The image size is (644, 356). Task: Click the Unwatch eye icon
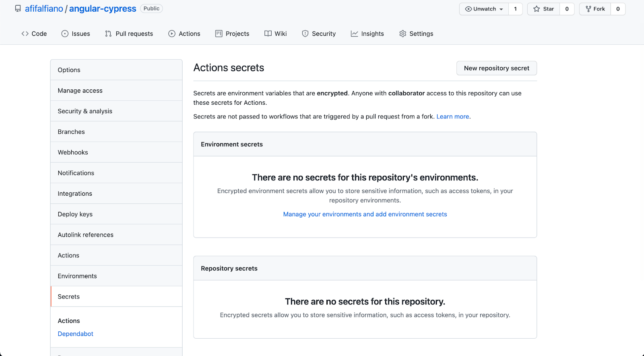click(x=469, y=9)
